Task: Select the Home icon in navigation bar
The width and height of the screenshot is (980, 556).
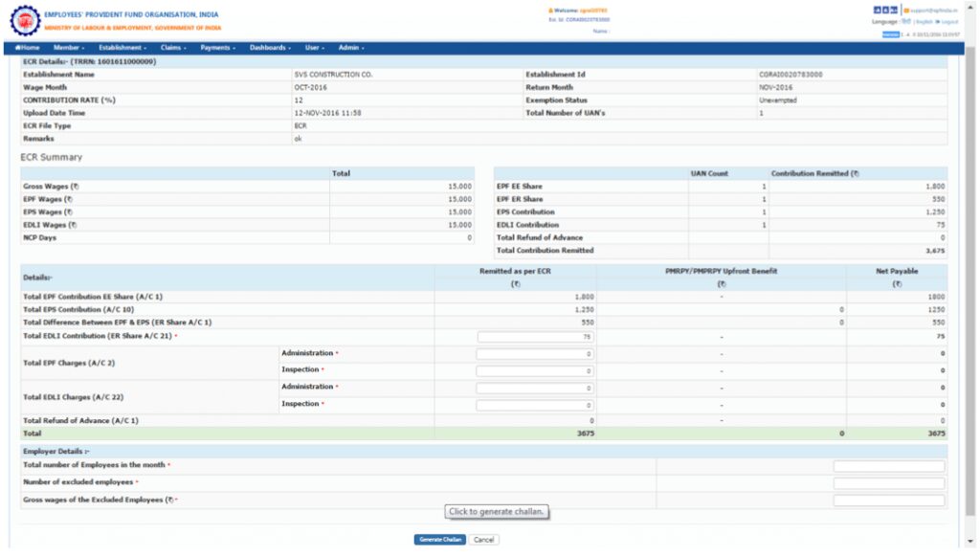Action: tap(27, 48)
